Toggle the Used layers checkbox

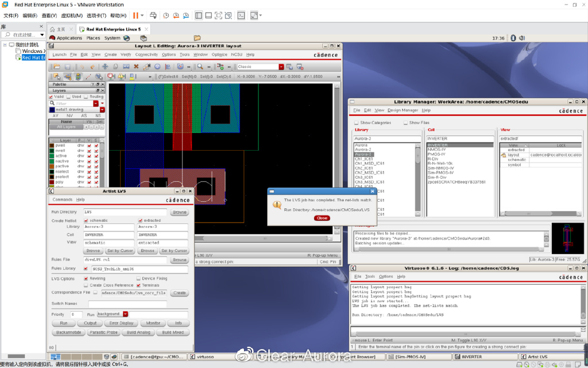click(69, 97)
